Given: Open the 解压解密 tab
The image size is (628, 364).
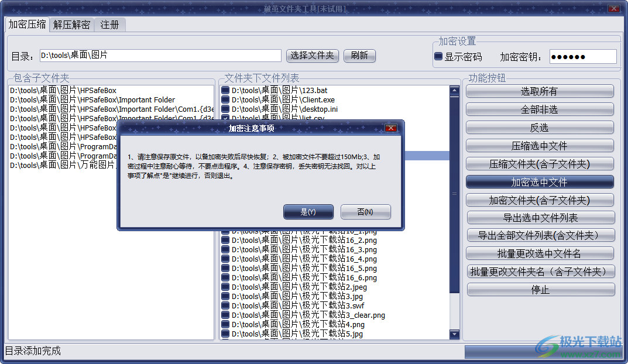Looking at the screenshot, I should [x=71, y=25].
